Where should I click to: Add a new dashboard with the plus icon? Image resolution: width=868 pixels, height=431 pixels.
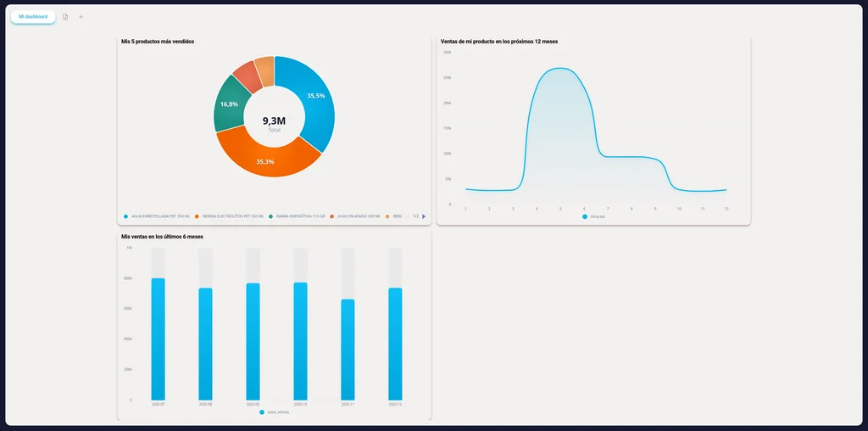[x=81, y=17]
